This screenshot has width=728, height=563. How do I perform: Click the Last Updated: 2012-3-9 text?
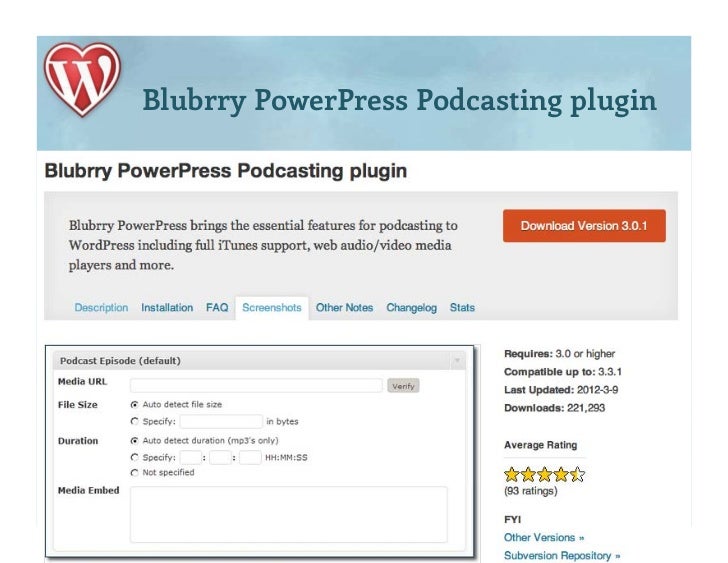tap(561, 390)
